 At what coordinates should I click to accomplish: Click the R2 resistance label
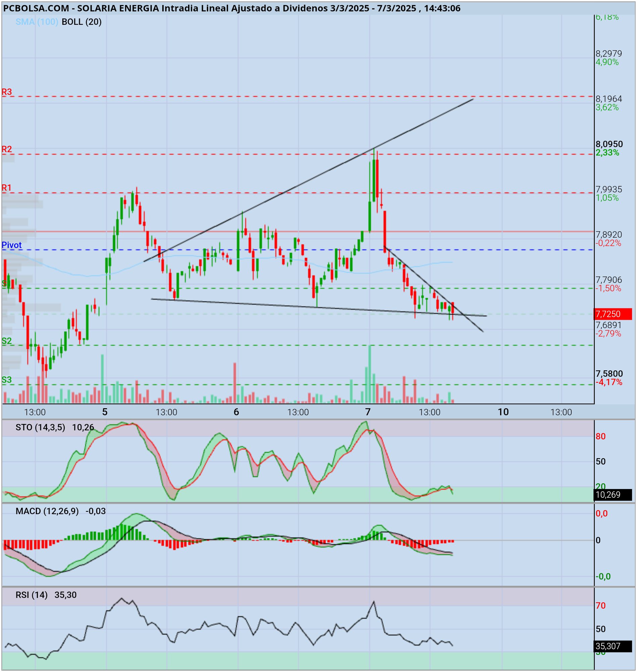7,149
